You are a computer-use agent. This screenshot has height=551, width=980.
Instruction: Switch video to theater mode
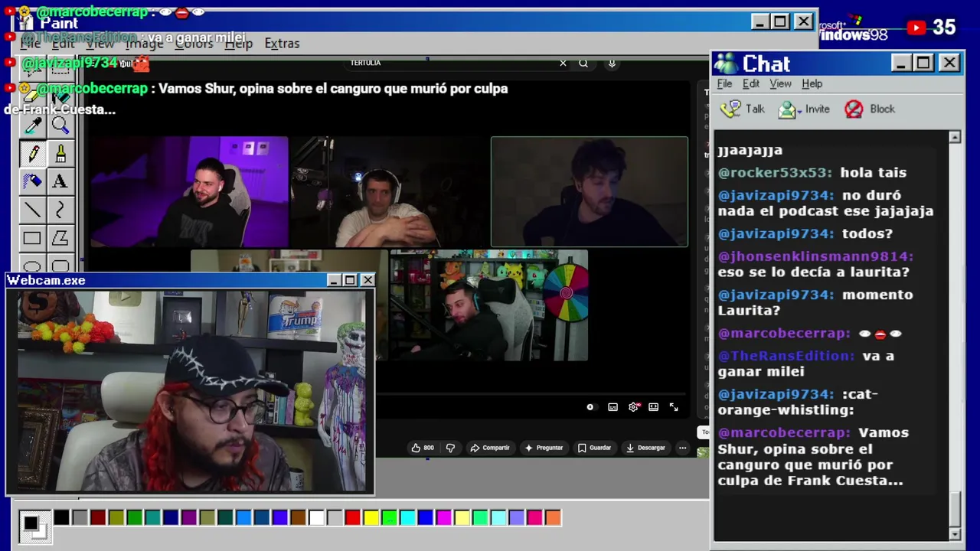tap(653, 407)
